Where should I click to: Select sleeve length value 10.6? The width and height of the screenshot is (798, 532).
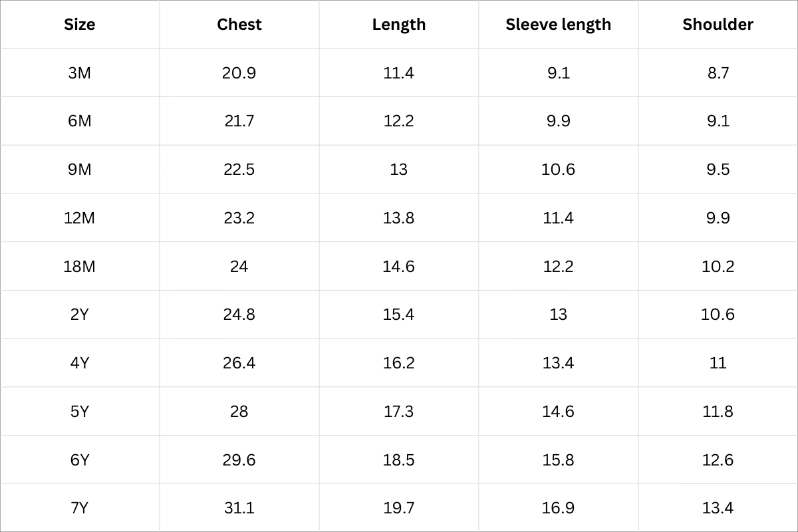click(558, 170)
